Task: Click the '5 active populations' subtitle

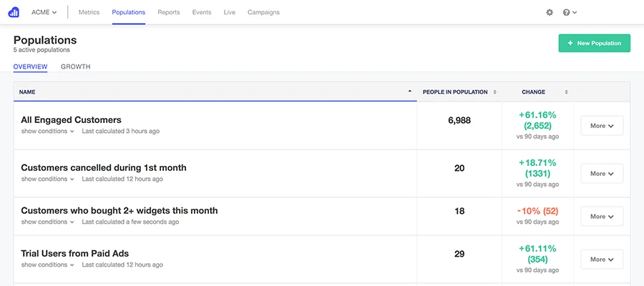Action: click(42, 50)
